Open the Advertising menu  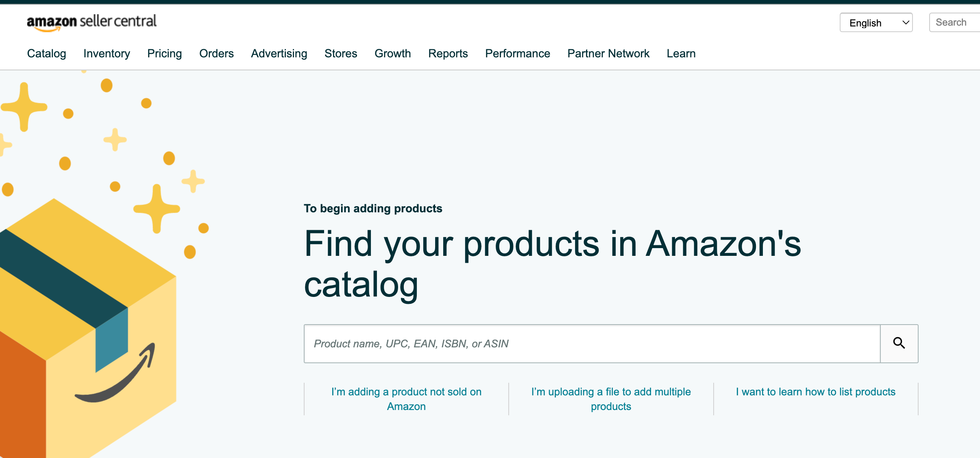[279, 54]
